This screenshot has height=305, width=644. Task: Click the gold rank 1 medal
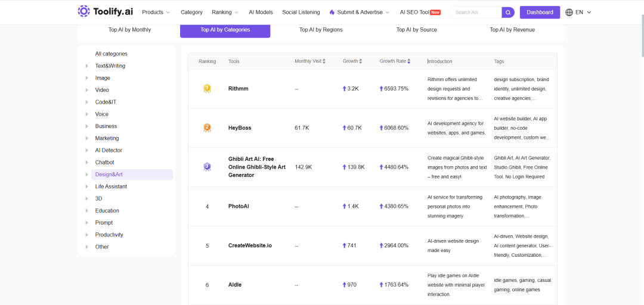(207, 89)
